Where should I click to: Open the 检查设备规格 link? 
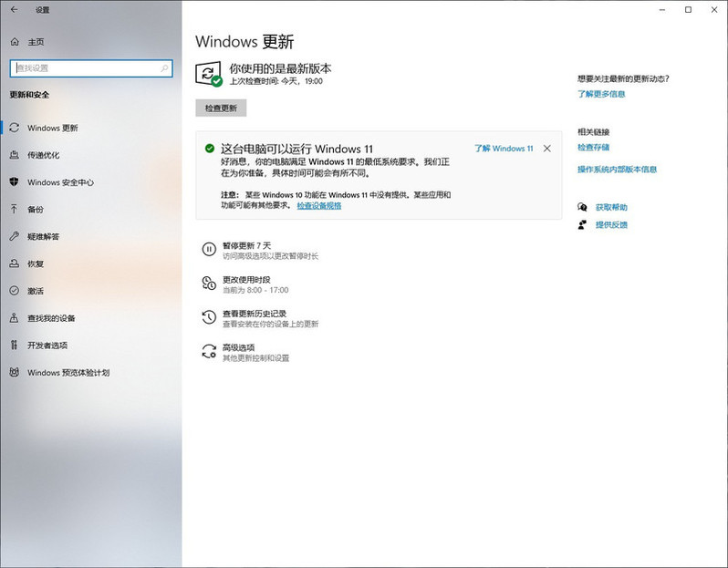[318, 206]
